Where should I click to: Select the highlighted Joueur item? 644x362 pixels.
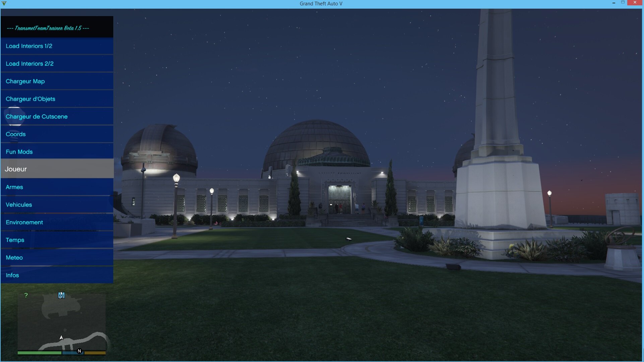point(57,169)
